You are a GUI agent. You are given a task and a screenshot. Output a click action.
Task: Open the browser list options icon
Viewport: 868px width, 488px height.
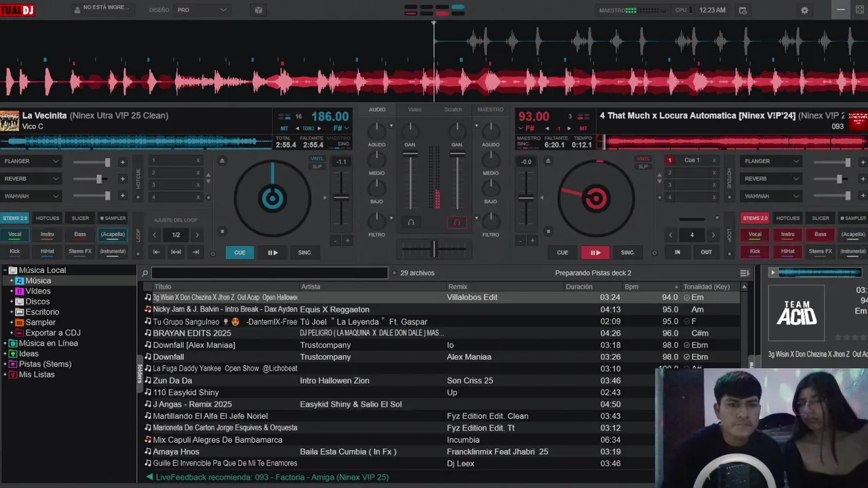pos(745,273)
